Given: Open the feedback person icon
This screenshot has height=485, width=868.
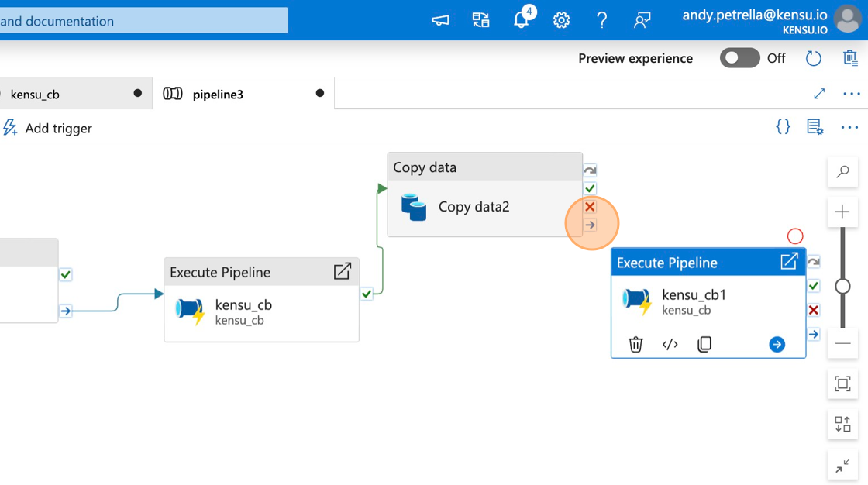Looking at the screenshot, I should coord(642,20).
